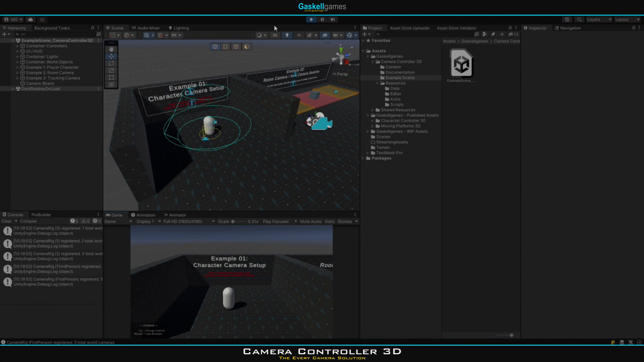Screen dimensions: 644x362
Task: Switch to the ProBuilder tab
Action: pyautogui.click(x=41, y=215)
